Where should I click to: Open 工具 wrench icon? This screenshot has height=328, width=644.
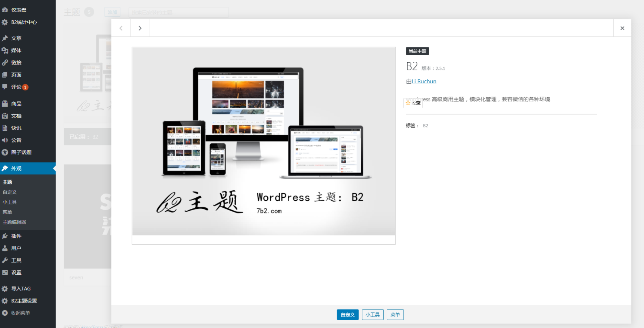coord(5,260)
